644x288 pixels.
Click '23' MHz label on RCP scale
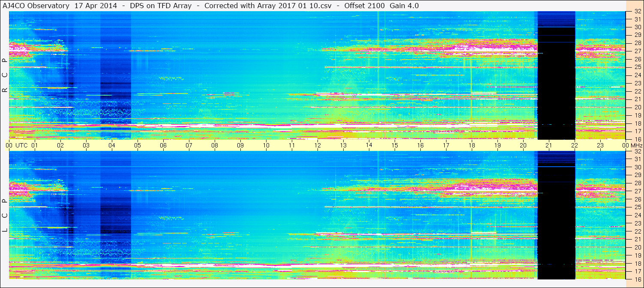coord(637,83)
